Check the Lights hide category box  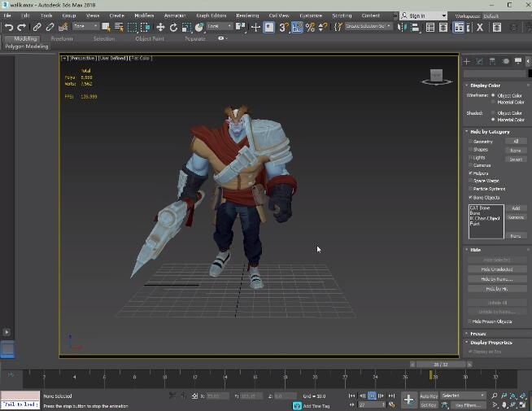471,157
